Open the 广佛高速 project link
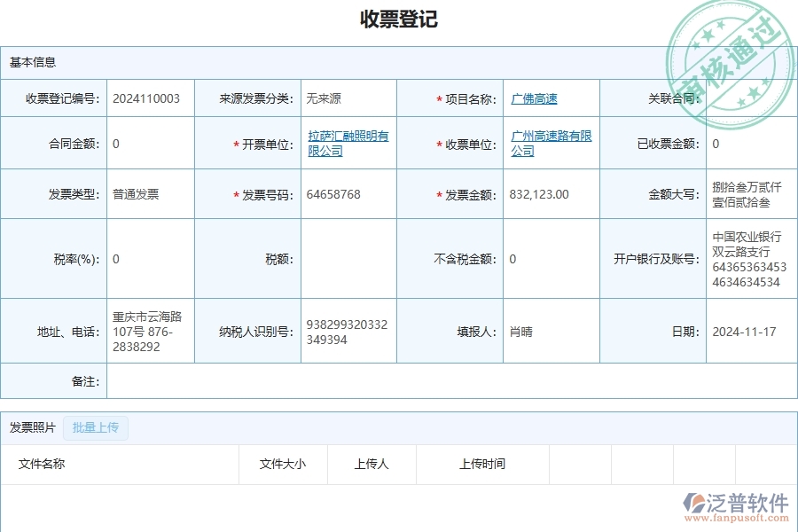 coord(533,98)
